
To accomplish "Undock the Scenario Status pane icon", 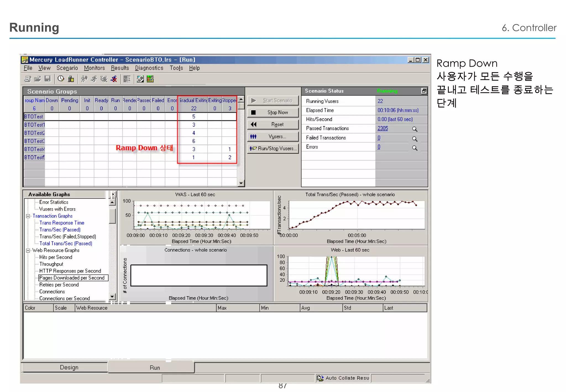I will pos(424,91).
